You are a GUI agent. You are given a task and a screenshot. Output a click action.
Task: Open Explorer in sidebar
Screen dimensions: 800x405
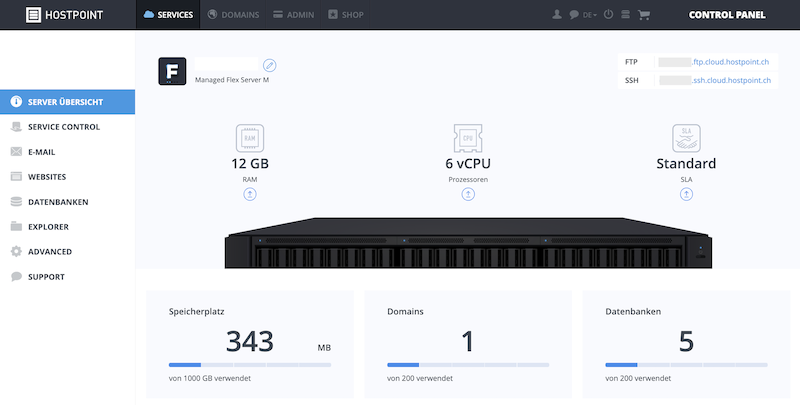click(67, 226)
